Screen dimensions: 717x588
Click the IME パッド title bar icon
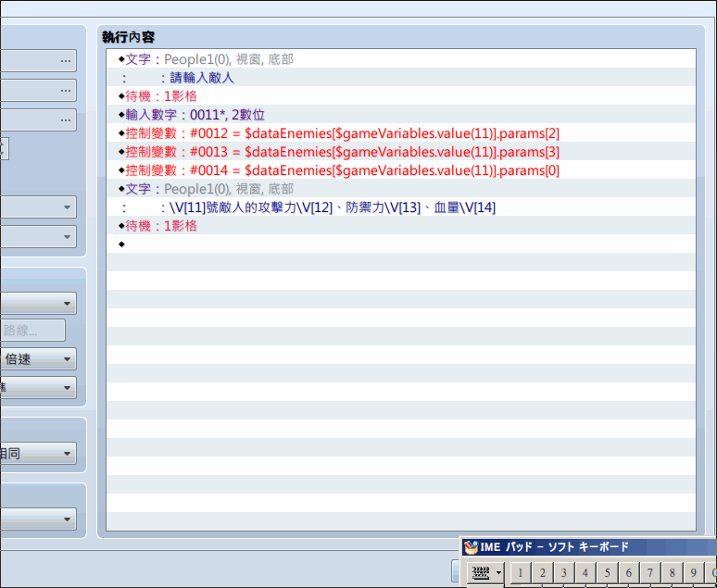tap(471, 547)
